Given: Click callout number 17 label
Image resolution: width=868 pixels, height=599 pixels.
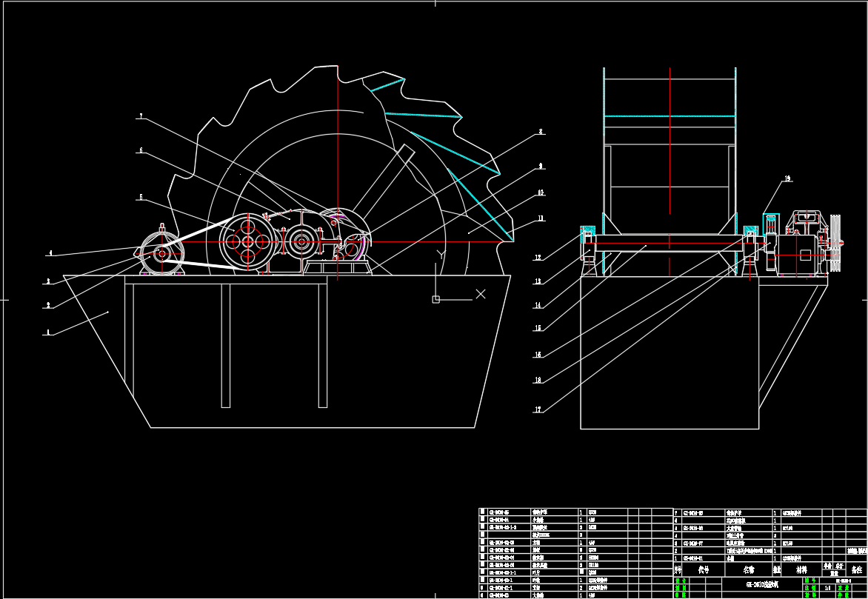Looking at the screenshot, I should tap(538, 409).
